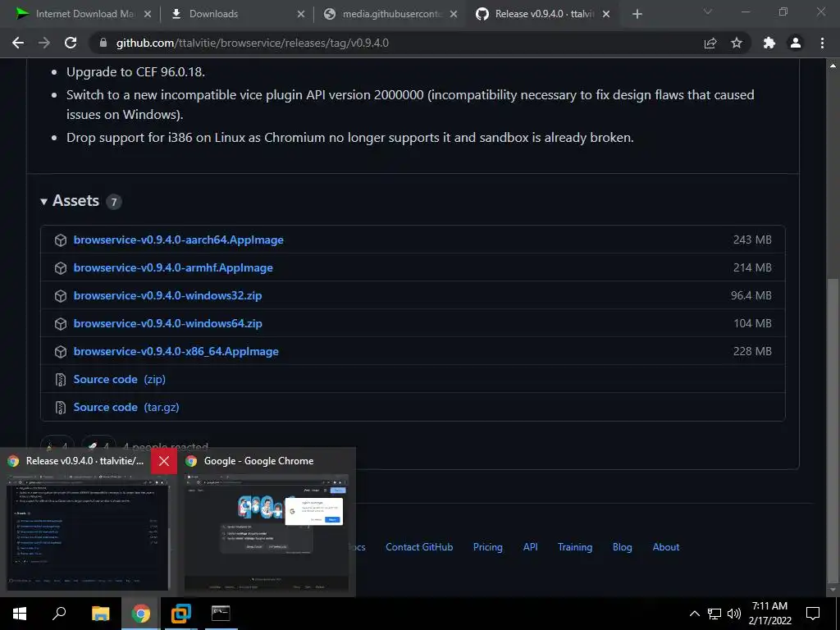840x630 pixels.
Task: Close the media.githubusercontent tab
Action: [x=454, y=14]
